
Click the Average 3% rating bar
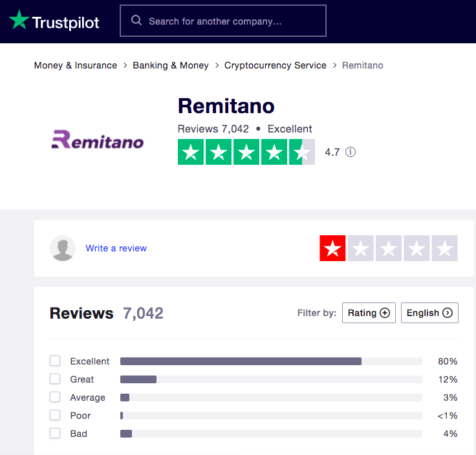271,397
